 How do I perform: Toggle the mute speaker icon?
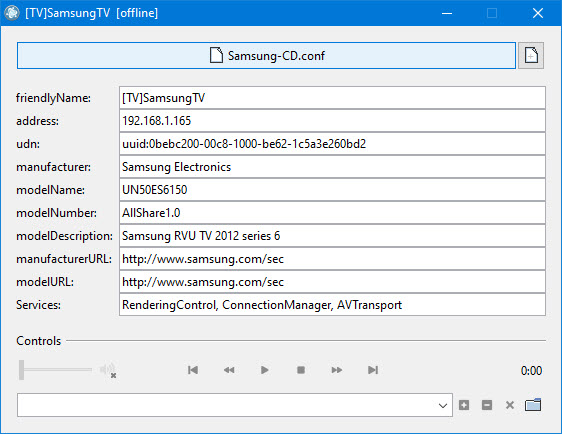tap(108, 370)
